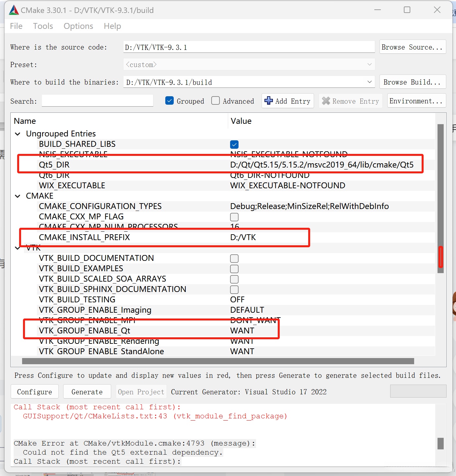Viewport: 456px width, 476px height.
Task: Select VTK_GROUP_ENABLE_Imaging entry
Action: [95, 310]
